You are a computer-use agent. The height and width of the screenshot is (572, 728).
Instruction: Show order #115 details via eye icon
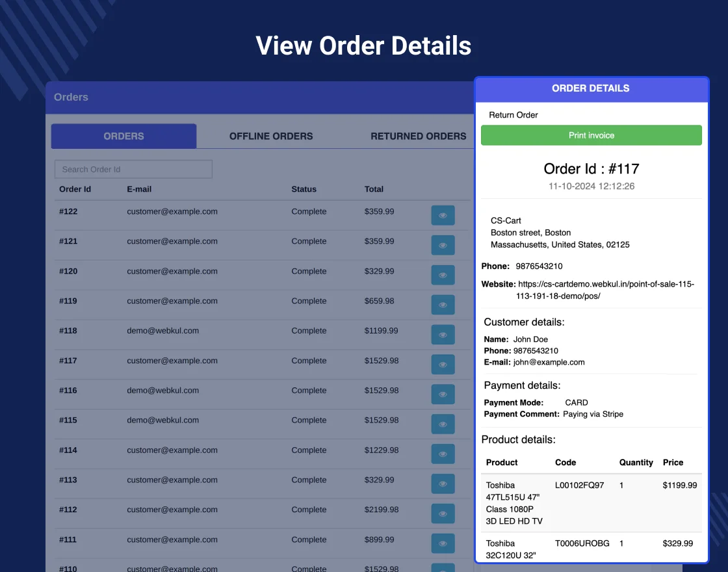click(443, 424)
